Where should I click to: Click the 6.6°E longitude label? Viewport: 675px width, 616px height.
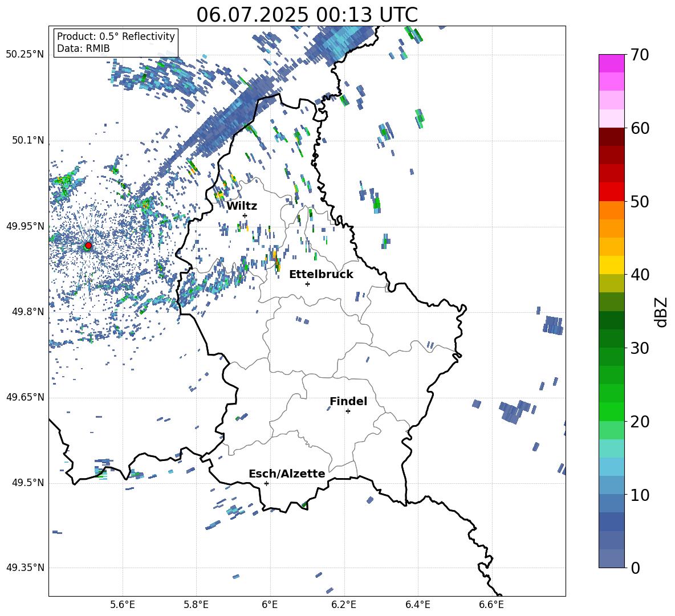click(x=491, y=605)
